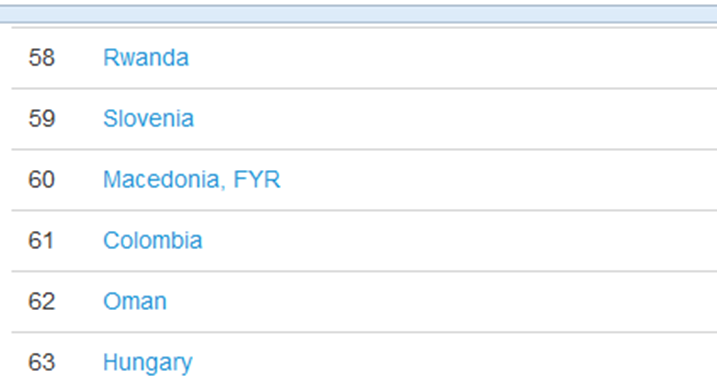This screenshot has height=391, width=717.
Task: Click the light blue table header bar
Action: pos(358,14)
